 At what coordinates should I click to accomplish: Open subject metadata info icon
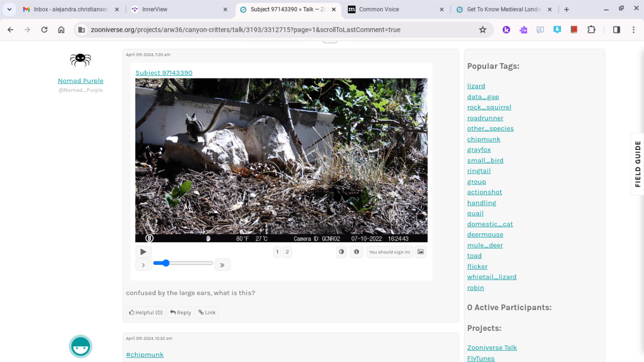click(357, 252)
